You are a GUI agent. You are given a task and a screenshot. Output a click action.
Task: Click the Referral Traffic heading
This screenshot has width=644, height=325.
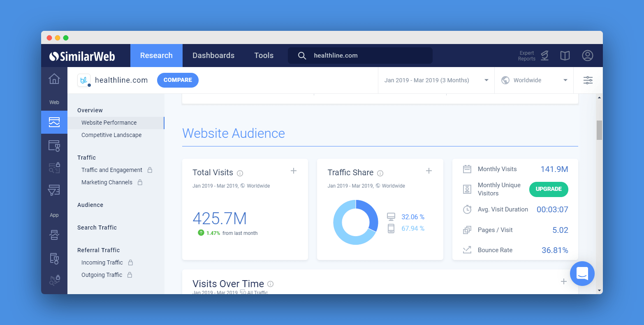[99, 250]
